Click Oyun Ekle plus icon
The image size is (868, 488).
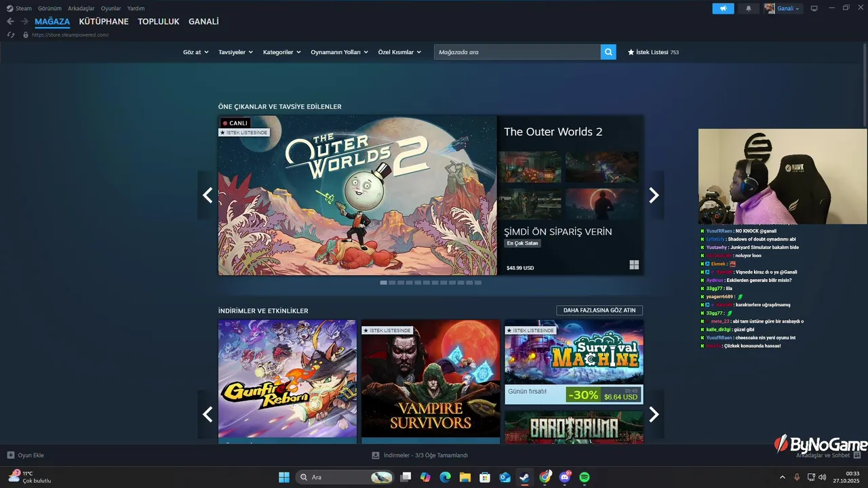[11, 455]
